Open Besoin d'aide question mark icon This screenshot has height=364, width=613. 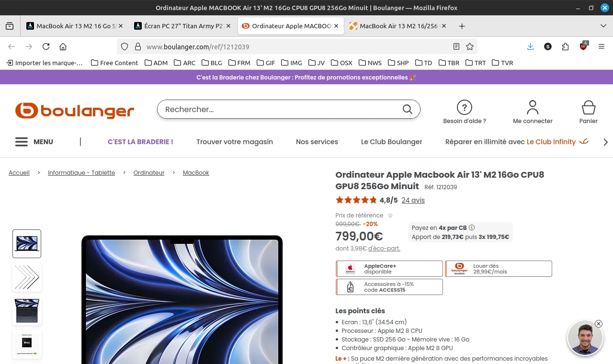tap(465, 107)
